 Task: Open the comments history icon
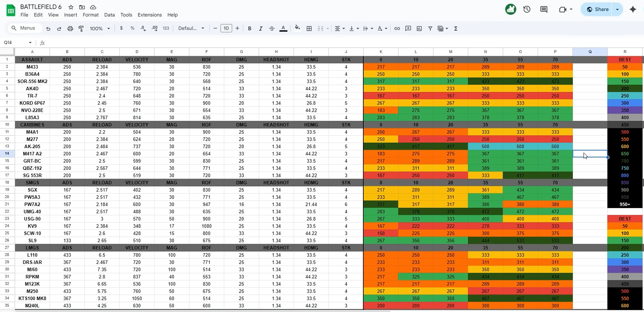(x=544, y=10)
